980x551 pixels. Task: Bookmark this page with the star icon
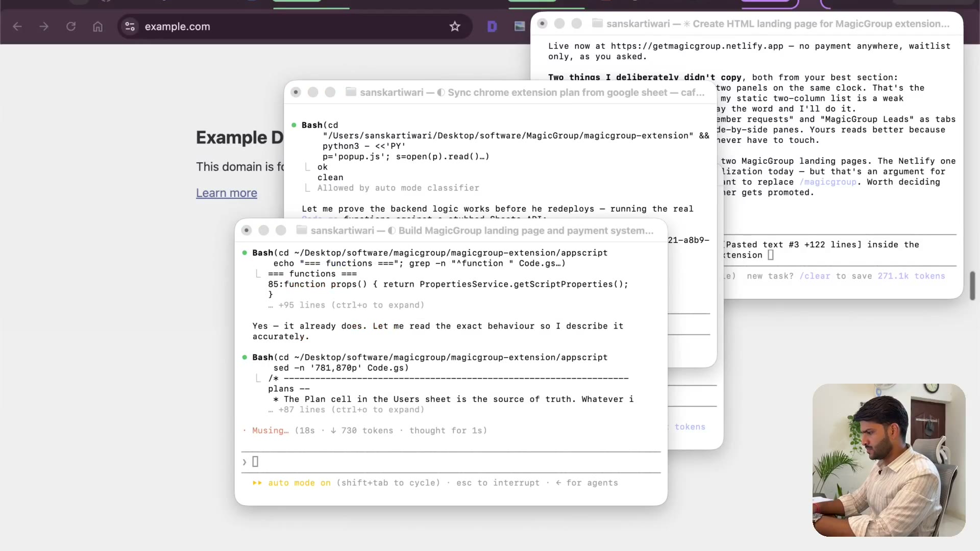point(455,27)
